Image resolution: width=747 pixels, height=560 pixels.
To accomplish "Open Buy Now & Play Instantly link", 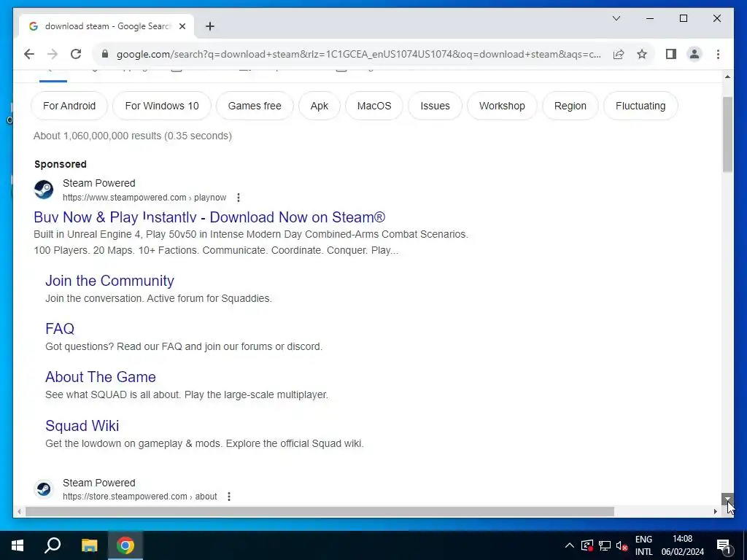I will pos(209,217).
